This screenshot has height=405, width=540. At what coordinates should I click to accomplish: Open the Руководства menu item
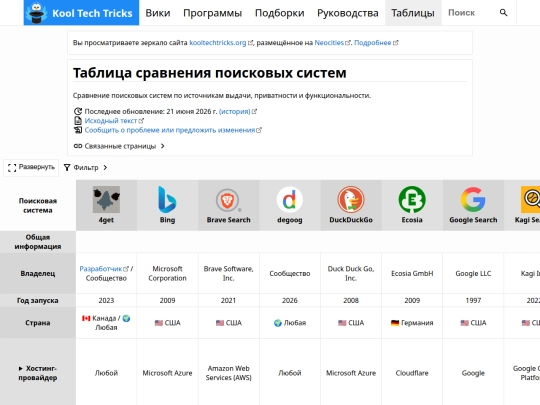[x=348, y=13]
